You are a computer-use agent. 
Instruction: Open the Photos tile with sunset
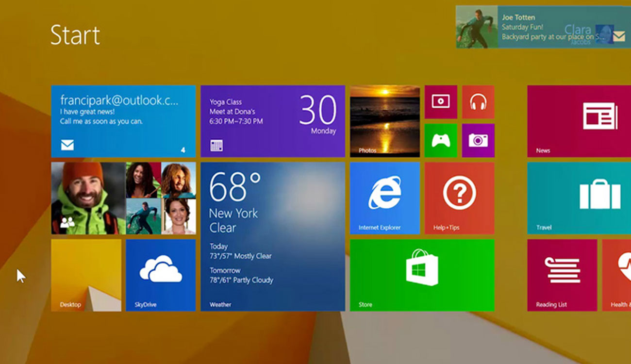385,121
